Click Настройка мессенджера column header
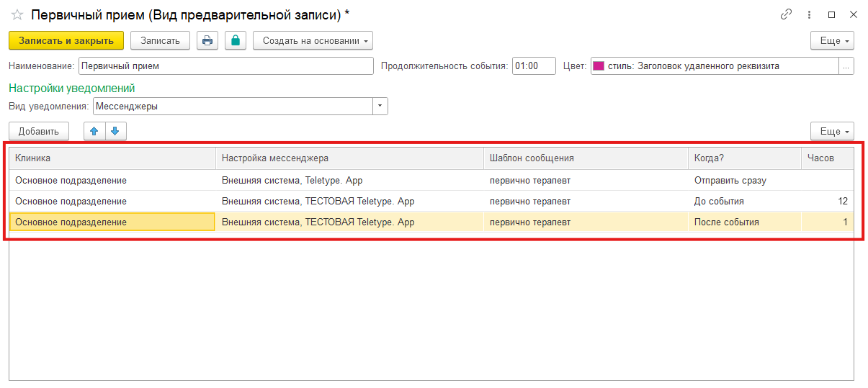Image resolution: width=868 pixels, height=388 pixels. pyautogui.click(x=349, y=158)
